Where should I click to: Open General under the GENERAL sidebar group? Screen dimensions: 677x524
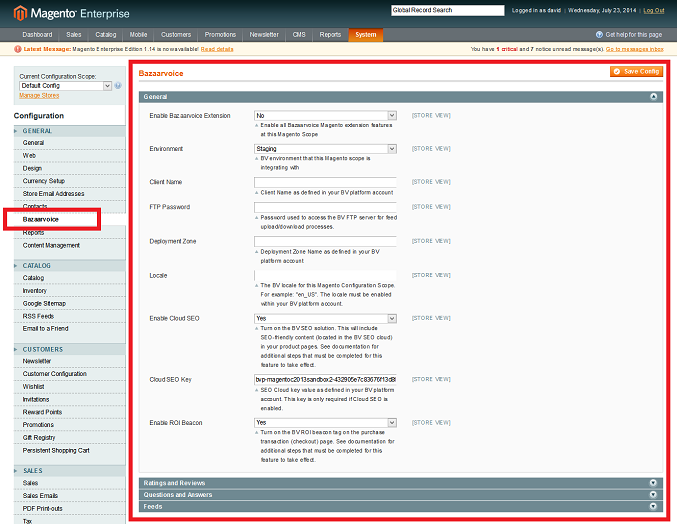pyautogui.click(x=33, y=143)
